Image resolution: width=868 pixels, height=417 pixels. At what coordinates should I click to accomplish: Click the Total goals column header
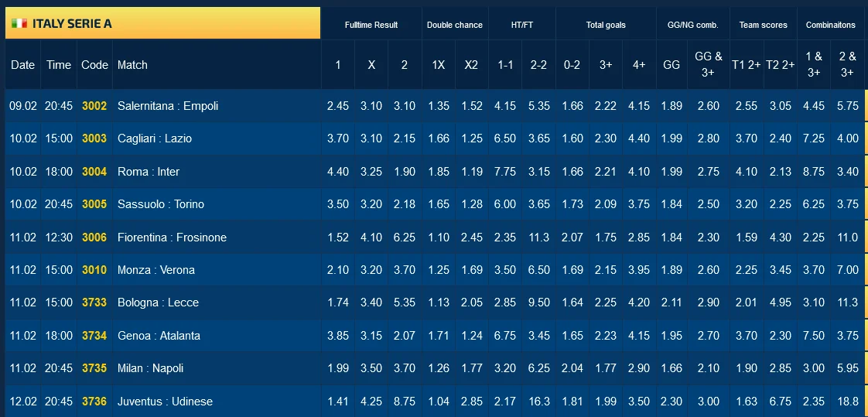tap(606, 25)
